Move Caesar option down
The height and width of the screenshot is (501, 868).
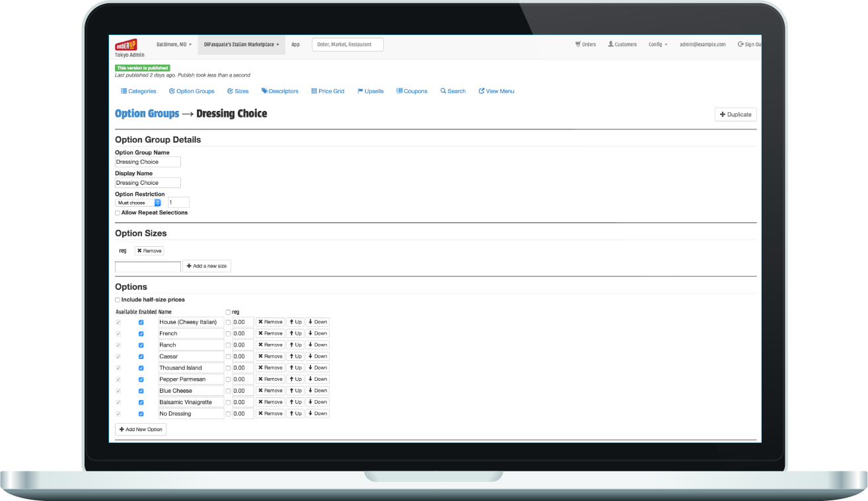[317, 356]
